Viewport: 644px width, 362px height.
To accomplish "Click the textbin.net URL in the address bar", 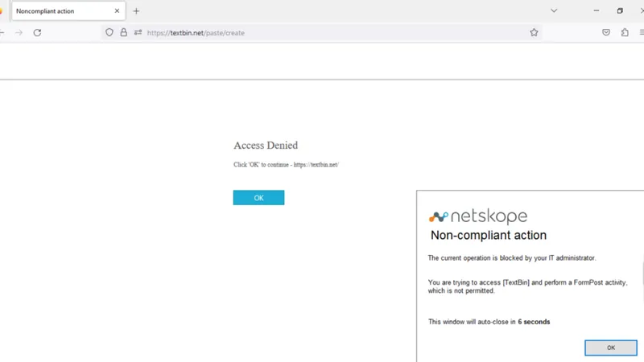I will (x=196, y=33).
